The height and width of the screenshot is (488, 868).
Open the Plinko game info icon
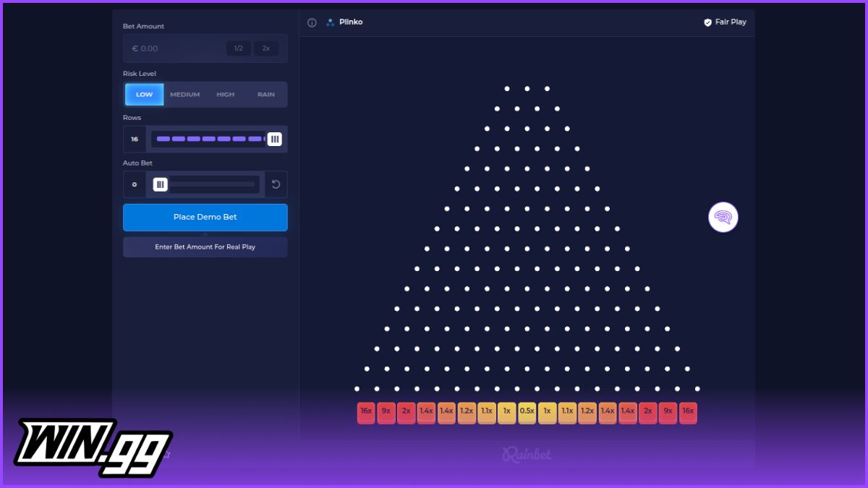pos(312,22)
